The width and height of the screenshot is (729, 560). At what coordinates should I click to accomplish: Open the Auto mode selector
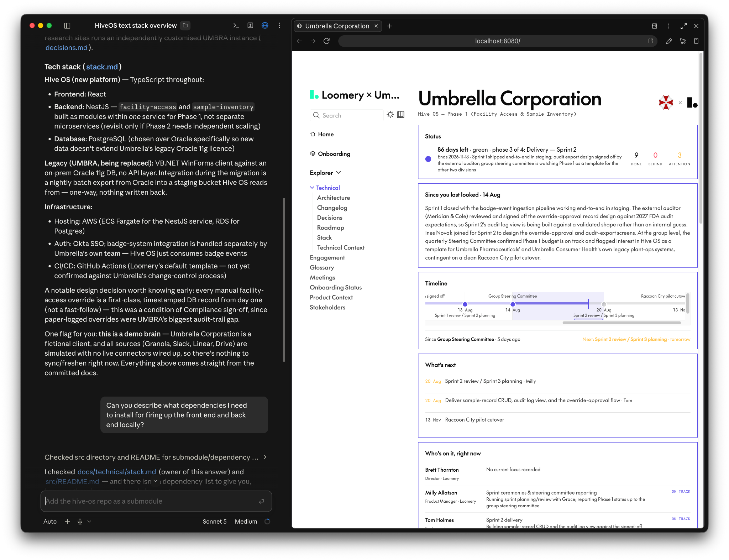click(50, 522)
